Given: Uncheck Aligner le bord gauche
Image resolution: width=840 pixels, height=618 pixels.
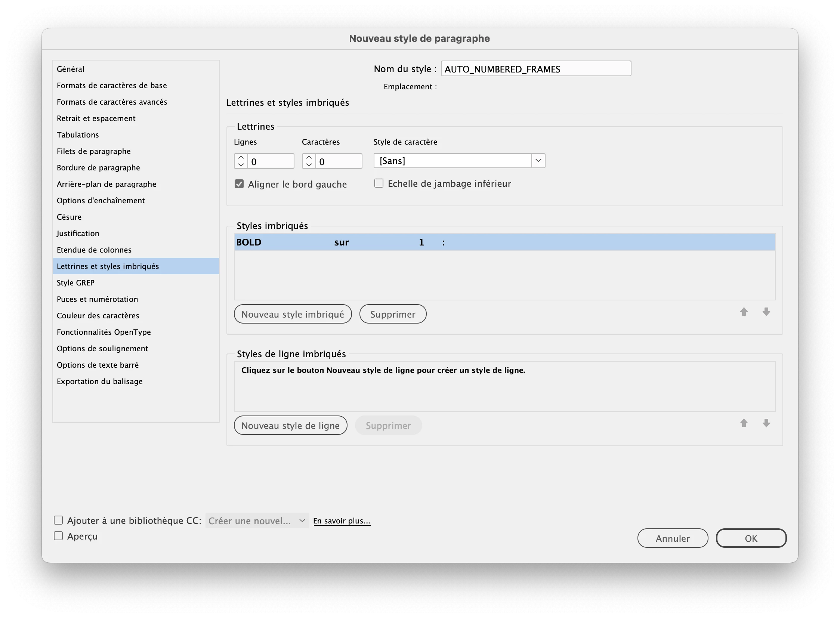Looking at the screenshot, I should point(239,184).
